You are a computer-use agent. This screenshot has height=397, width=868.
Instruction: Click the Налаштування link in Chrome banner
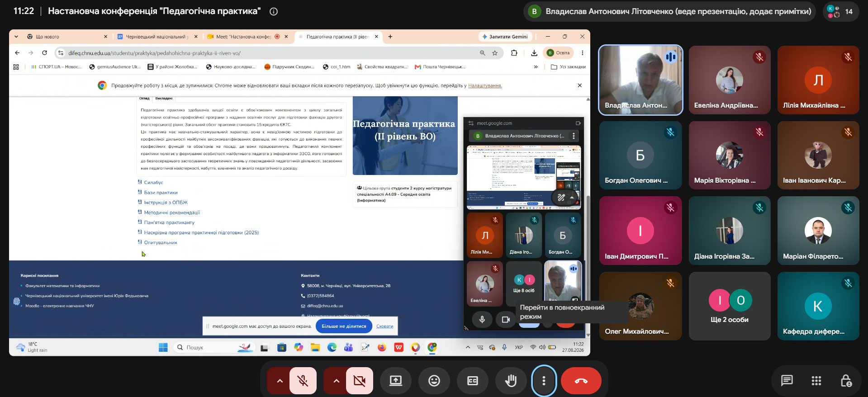[485, 85]
